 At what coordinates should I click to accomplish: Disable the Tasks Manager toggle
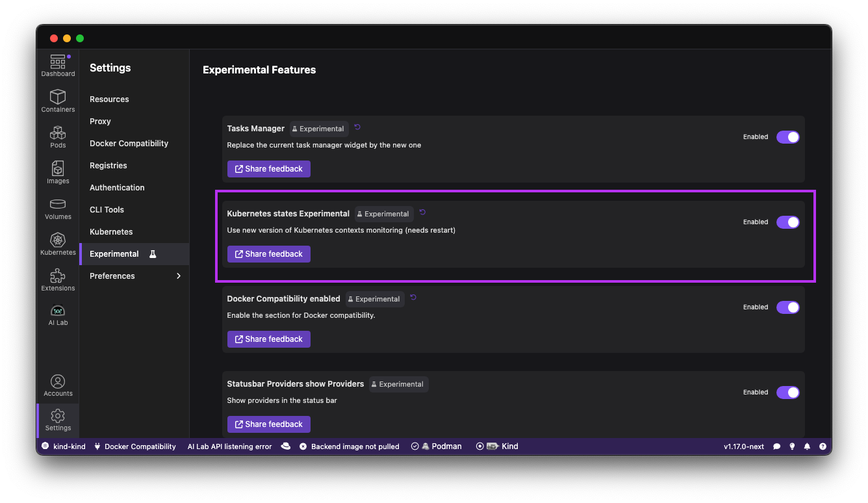click(787, 137)
